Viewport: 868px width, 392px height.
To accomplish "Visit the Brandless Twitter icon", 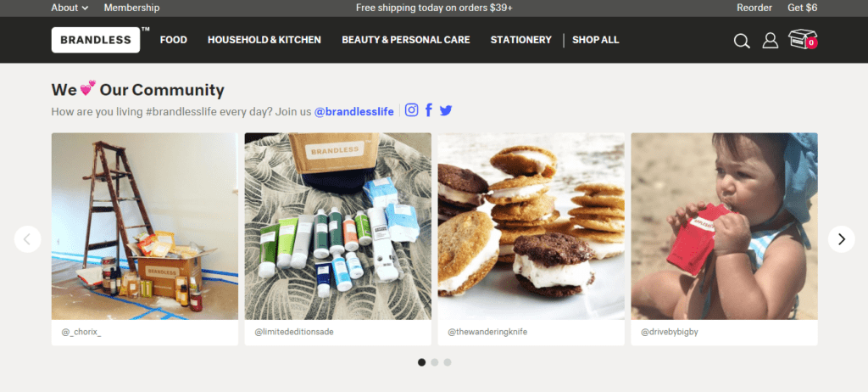I will pyautogui.click(x=446, y=110).
